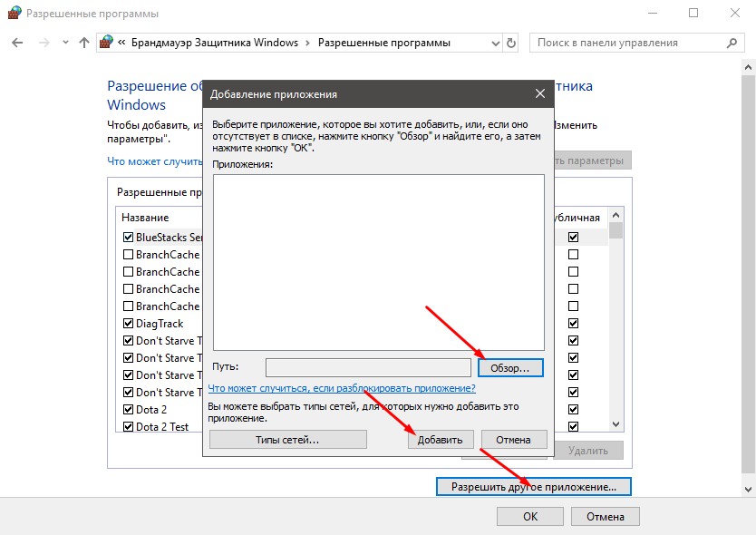Confirm with OK in the main window
This screenshot has height=535, width=756.
[530, 517]
